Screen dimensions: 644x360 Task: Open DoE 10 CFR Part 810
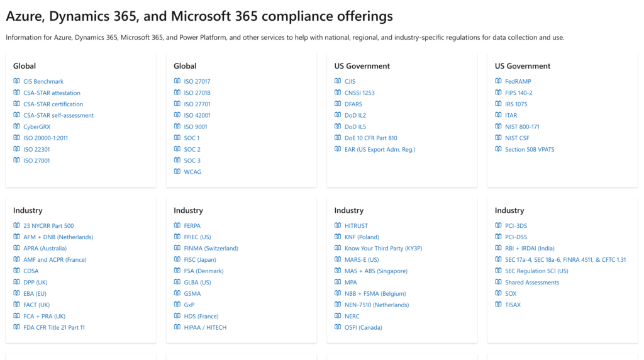[371, 138]
